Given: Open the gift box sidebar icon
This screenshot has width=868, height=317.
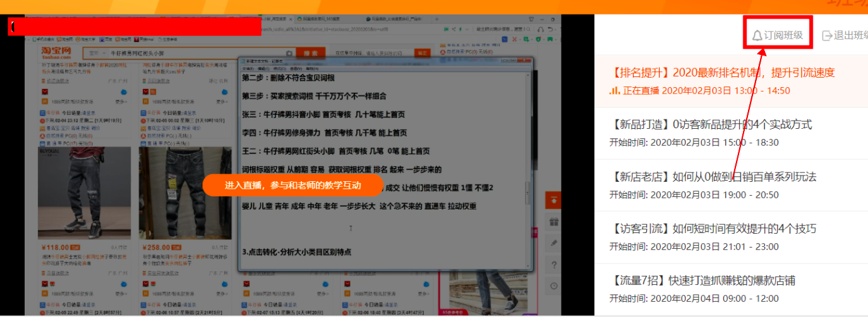Looking at the screenshot, I should click(x=554, y=222).
